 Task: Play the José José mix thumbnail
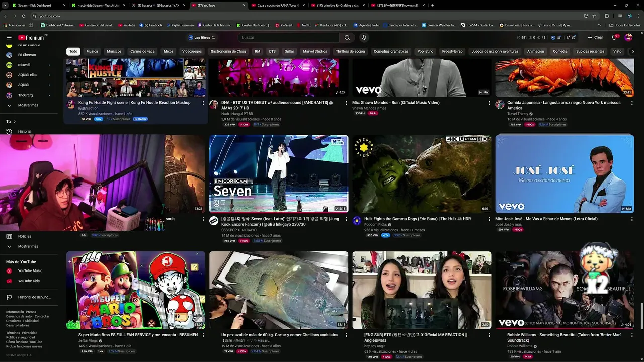[x=565, y=174]
